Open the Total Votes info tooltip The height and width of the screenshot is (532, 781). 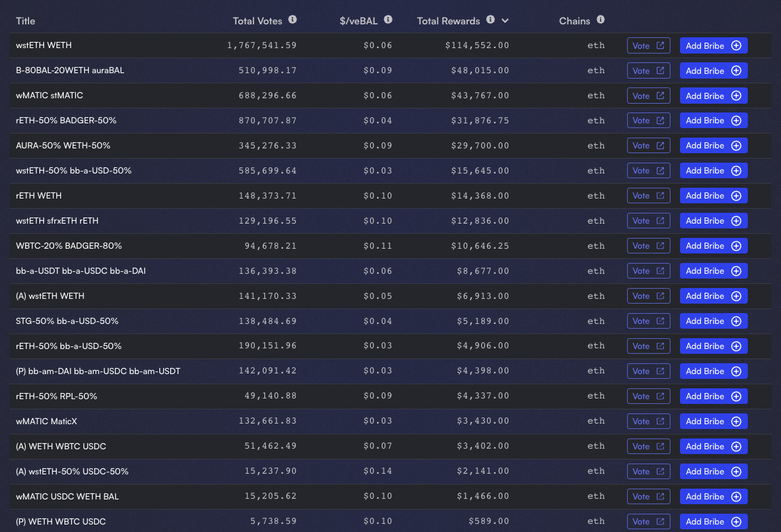292,20
